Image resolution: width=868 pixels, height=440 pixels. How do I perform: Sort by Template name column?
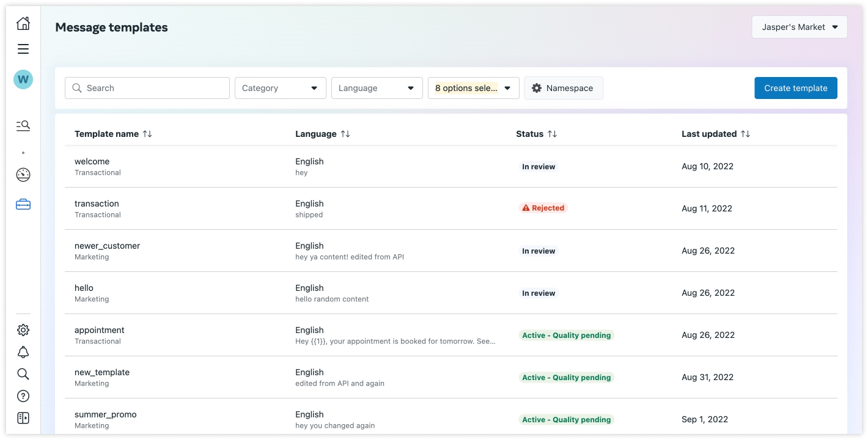[147, 134]
